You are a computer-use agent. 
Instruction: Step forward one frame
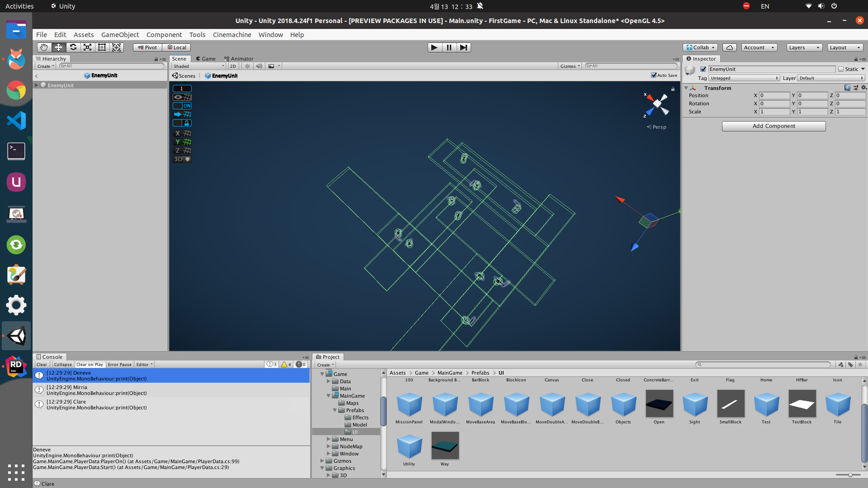pos(463,47)
